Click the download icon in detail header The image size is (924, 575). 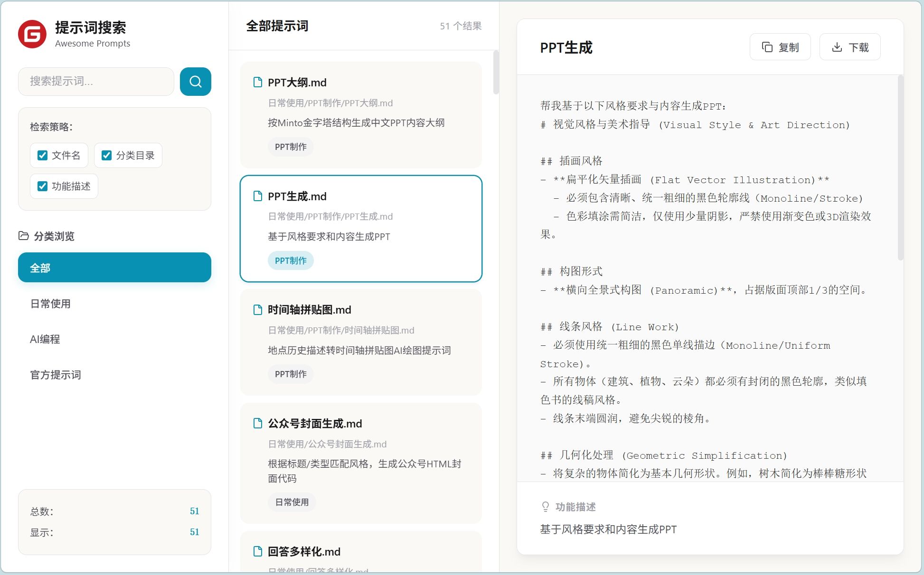[837, 47]
